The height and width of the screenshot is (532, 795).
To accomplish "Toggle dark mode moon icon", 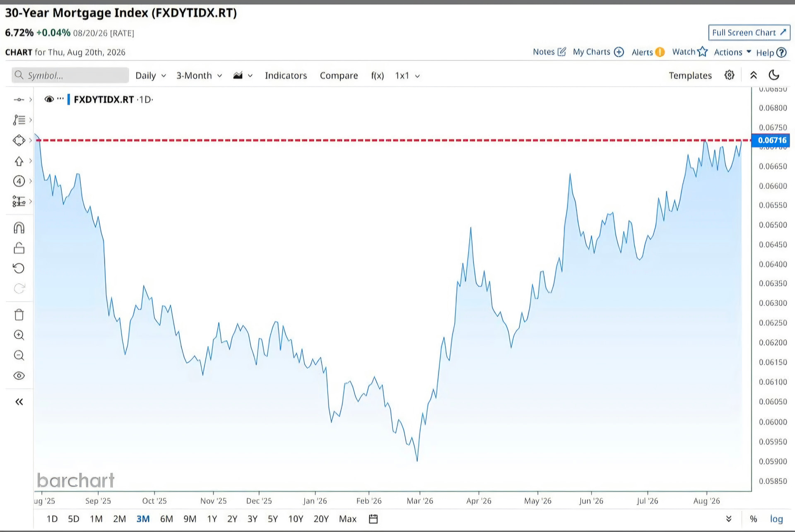I will tap(774, 75).
